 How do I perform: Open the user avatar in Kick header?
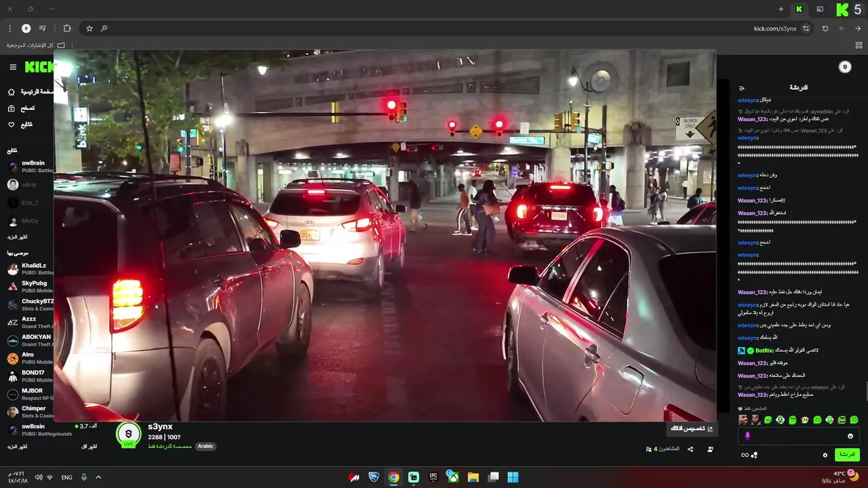[x=844, y=66]
